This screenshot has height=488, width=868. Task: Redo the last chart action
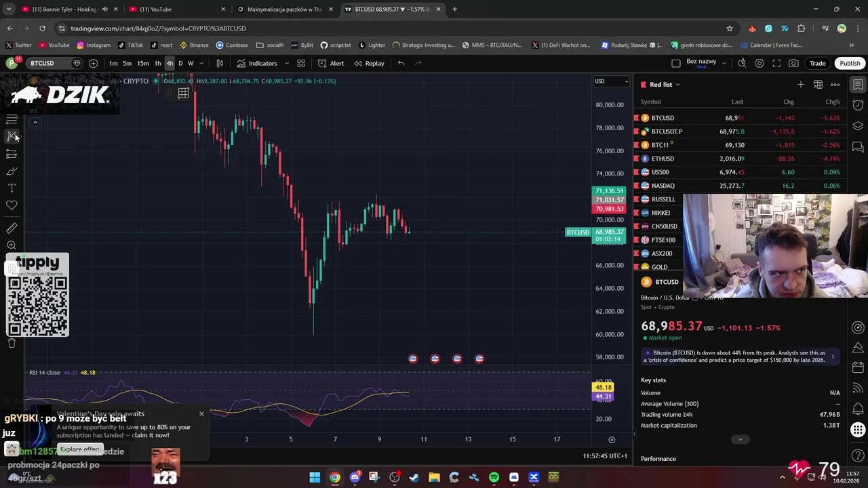coord(418,63)
